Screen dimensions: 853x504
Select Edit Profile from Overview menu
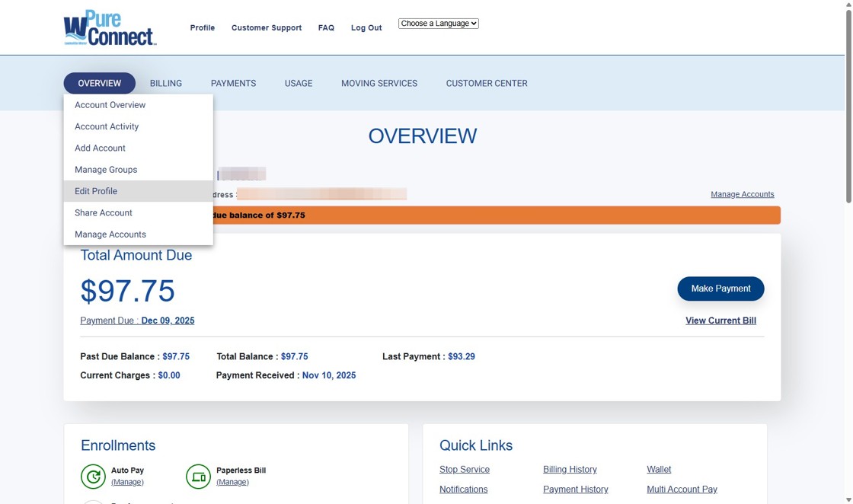click(x=96, y=191)
